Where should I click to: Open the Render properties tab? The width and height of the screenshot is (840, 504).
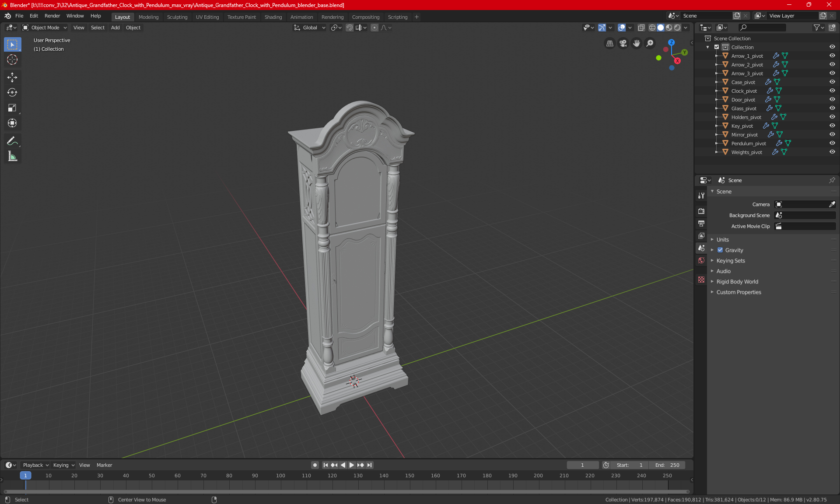click(701, 211)
